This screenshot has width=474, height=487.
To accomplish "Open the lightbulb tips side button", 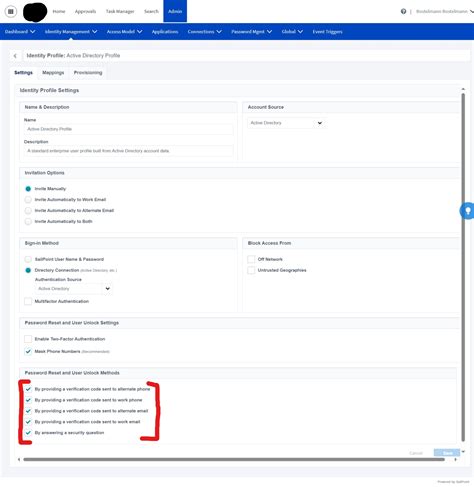I will point(467,211).
